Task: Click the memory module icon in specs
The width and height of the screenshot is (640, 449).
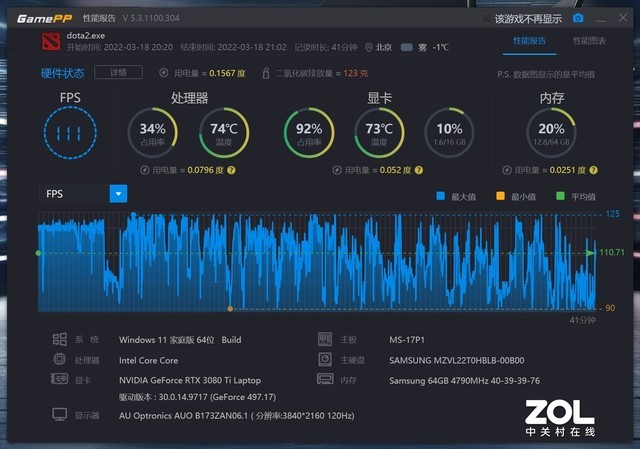Action: tap(325, 379)
